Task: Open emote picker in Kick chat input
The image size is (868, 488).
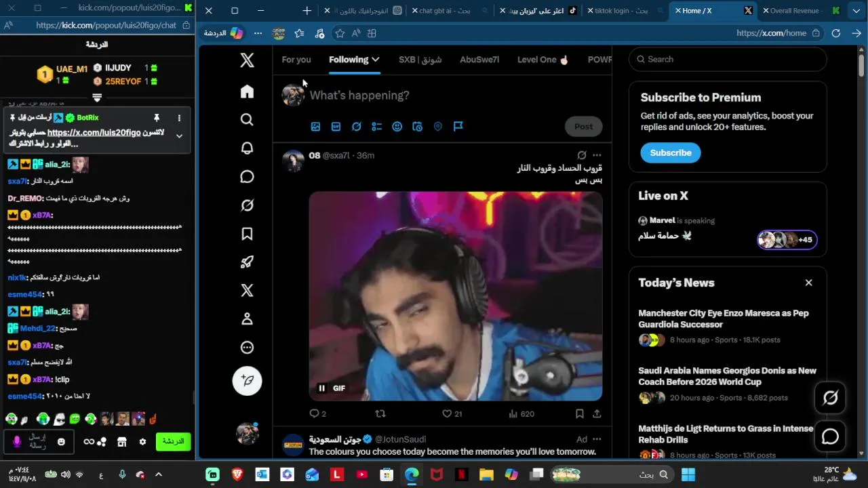Action: (62, 442)
